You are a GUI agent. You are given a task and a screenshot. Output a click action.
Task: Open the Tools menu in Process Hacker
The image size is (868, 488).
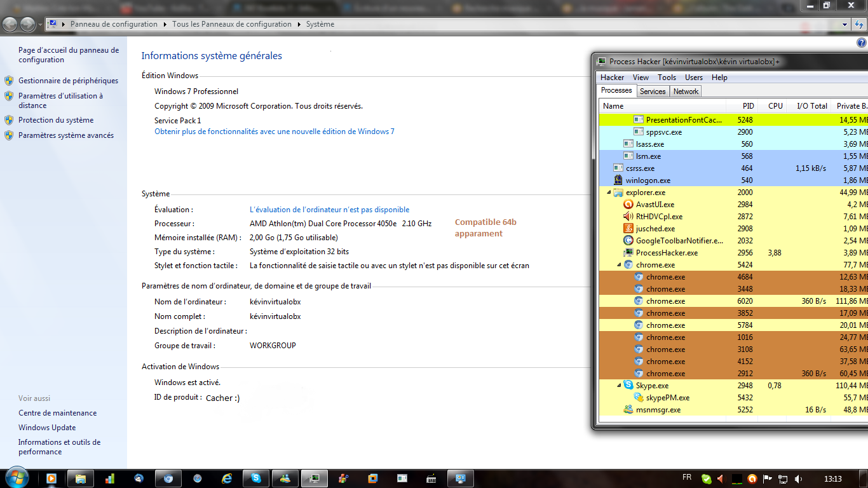[667, 78]
